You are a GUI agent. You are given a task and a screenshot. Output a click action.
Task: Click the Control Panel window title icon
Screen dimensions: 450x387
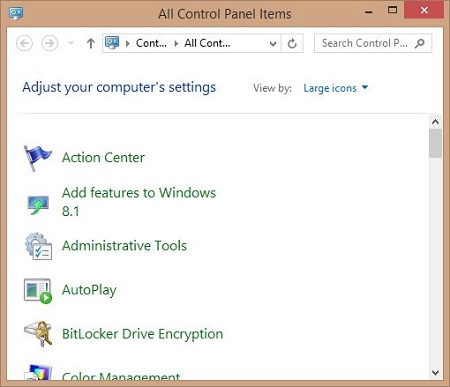[x=16, y=14]
